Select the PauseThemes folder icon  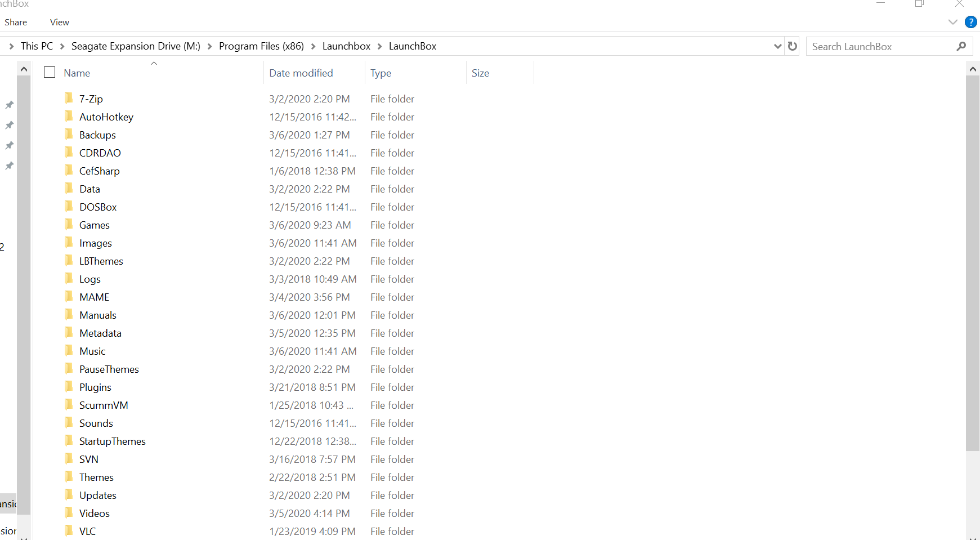pos(69,369)
